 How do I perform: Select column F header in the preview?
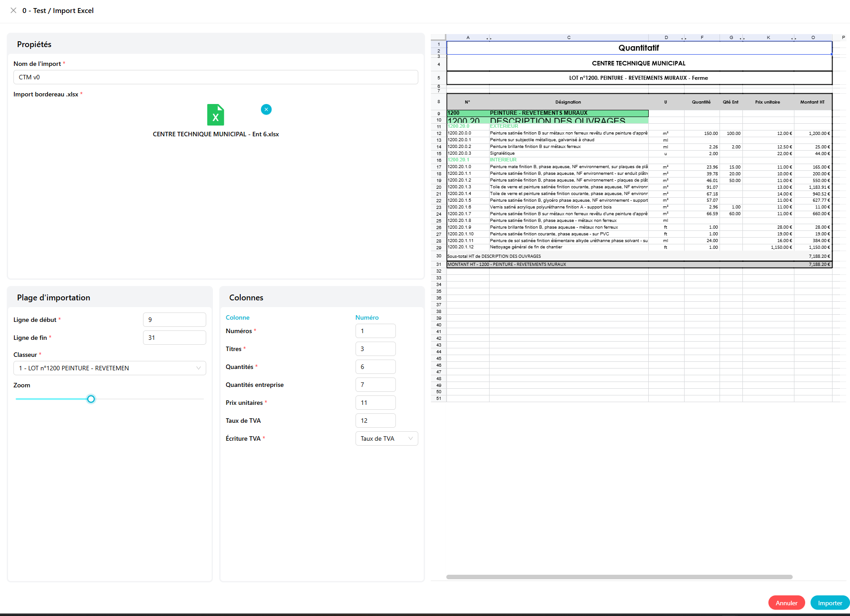tap(702, 38)
